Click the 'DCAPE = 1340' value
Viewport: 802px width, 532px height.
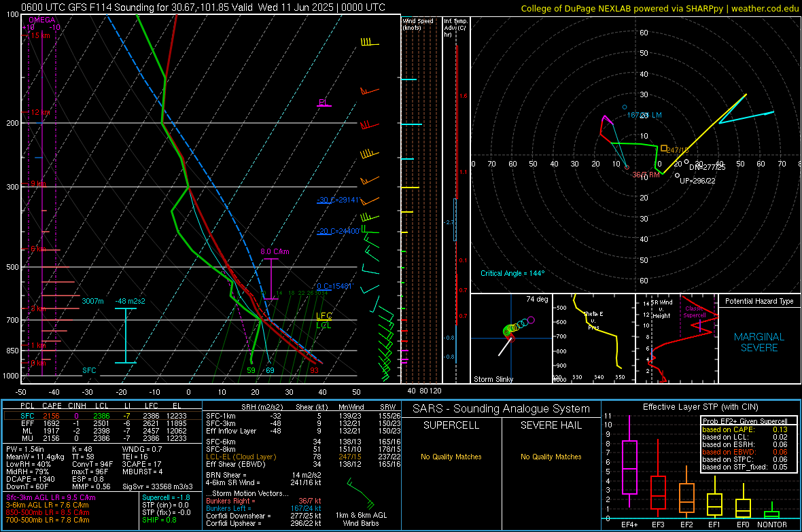pyautogui.click(x=30, y=479)
